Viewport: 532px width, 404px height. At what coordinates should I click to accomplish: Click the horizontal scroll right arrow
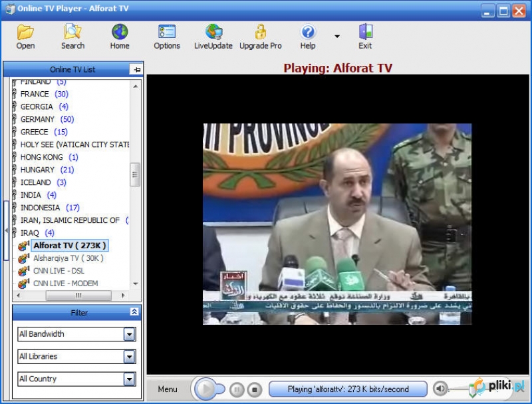(123, 296)
